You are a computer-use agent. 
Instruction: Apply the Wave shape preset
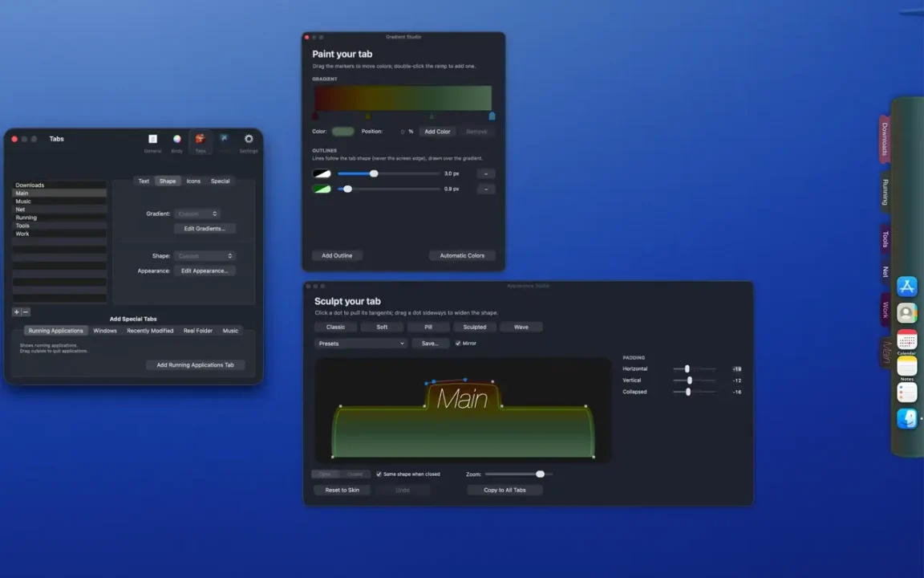point(521,328)
